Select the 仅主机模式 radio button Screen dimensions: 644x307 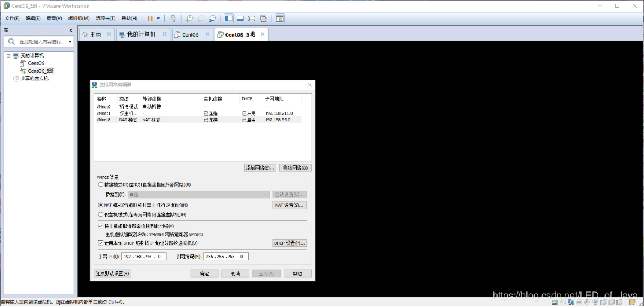(101, 215)
